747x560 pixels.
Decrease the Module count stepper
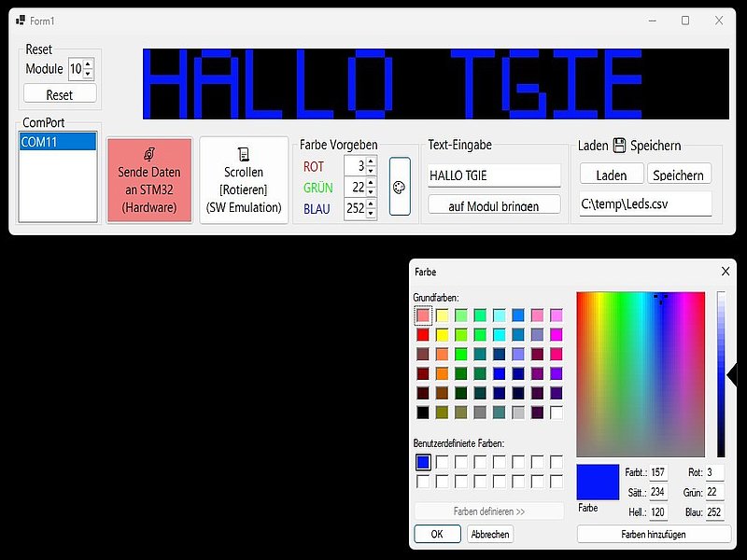88,74
